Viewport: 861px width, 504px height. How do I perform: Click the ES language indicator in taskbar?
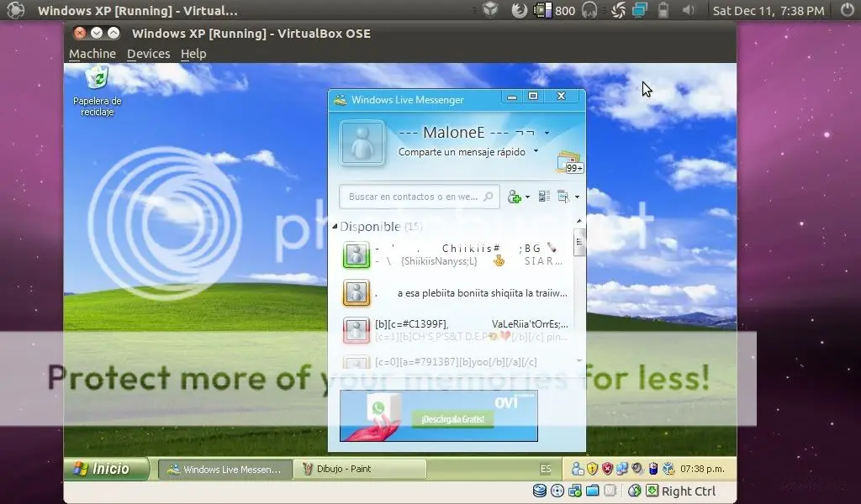click(545, 469)
